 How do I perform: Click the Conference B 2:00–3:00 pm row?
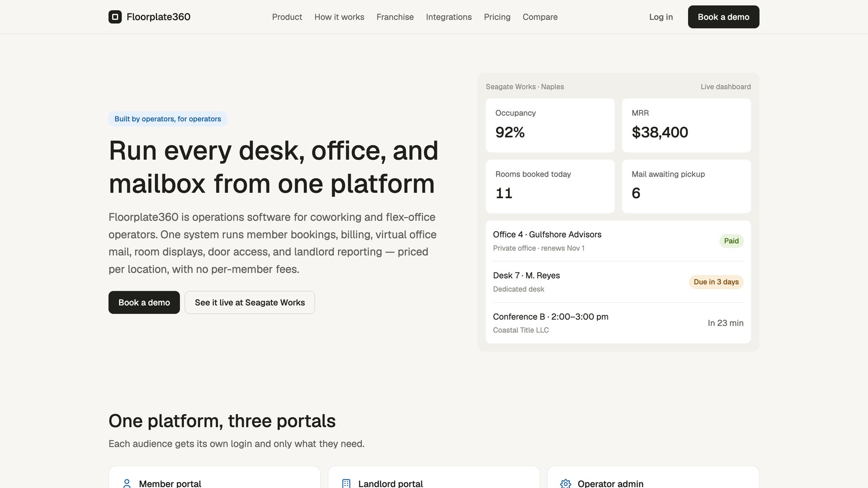618,323
